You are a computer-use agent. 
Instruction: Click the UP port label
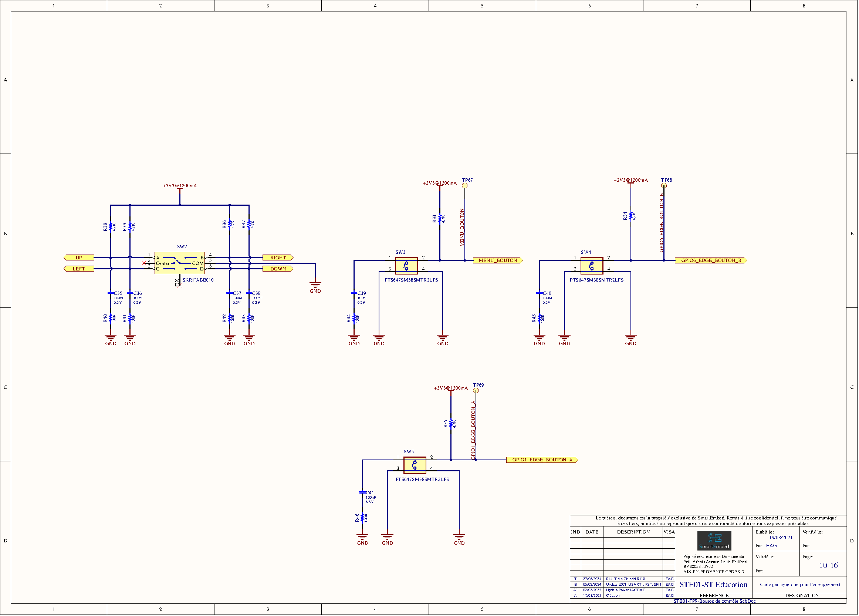[x=79, y=257]
